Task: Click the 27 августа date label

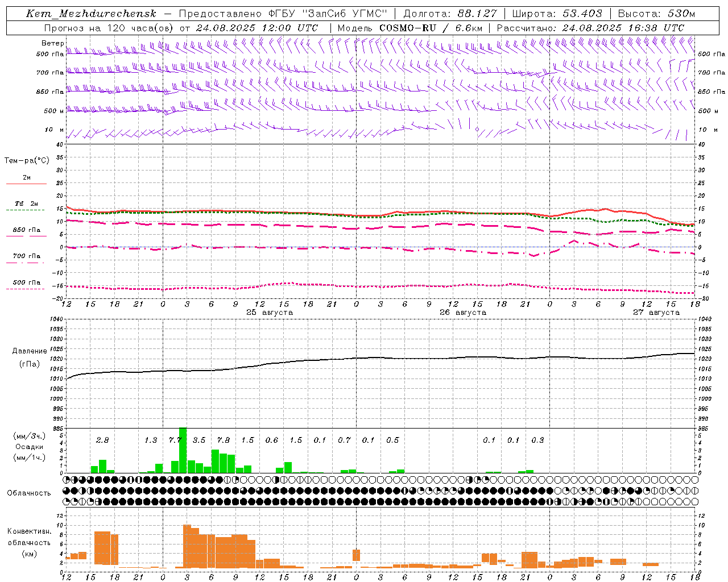Action: click(656, 313)
